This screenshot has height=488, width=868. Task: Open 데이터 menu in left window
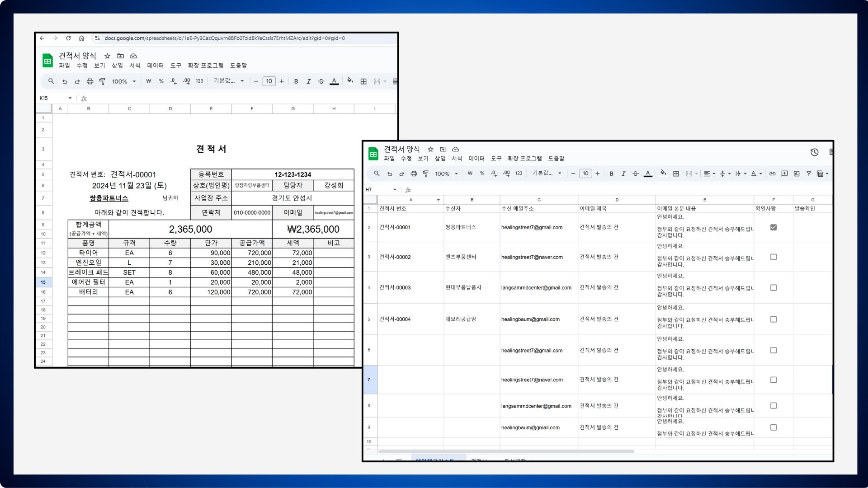point(155,66)
